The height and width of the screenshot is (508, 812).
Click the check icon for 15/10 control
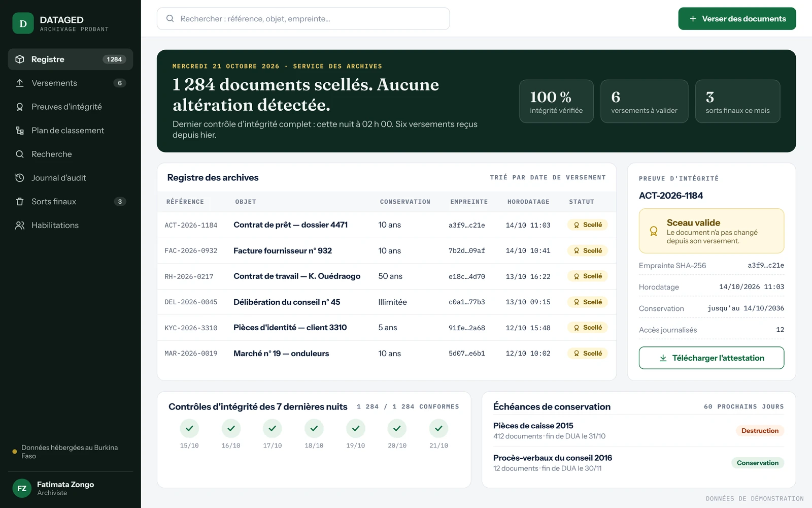tap(189, 428)
